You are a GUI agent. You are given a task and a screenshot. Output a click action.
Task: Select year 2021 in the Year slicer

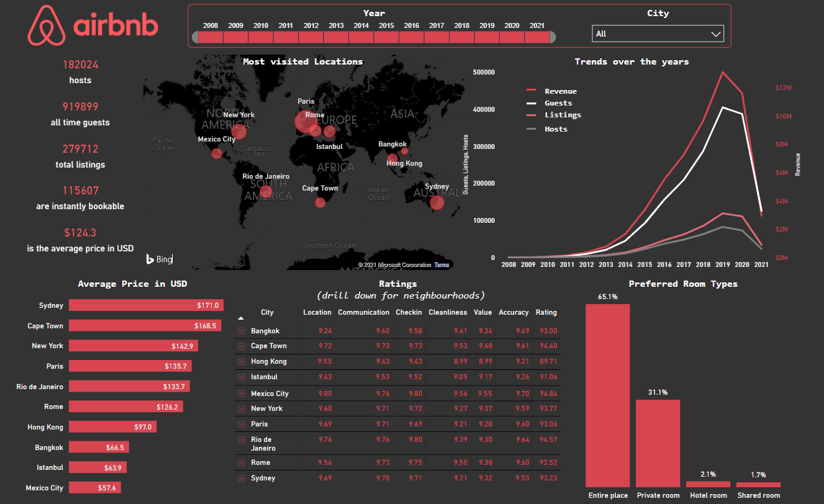click(x=537, y=37)
